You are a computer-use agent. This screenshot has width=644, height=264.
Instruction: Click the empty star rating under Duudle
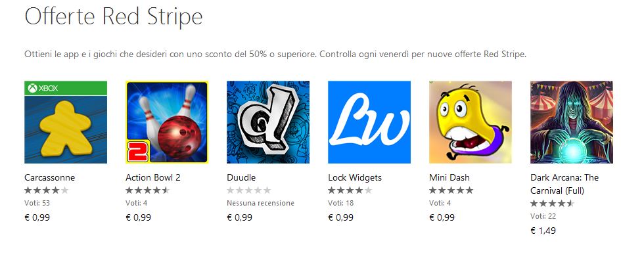tap(249, 190)
